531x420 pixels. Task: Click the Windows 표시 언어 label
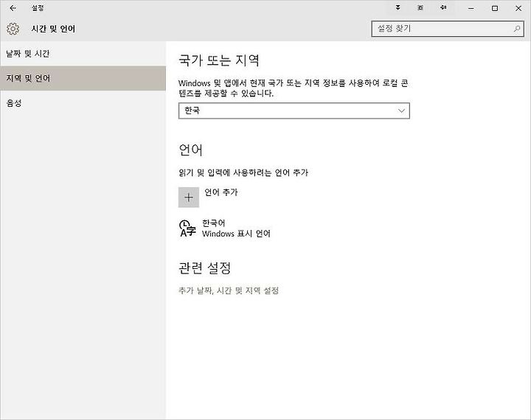point(236,234)
